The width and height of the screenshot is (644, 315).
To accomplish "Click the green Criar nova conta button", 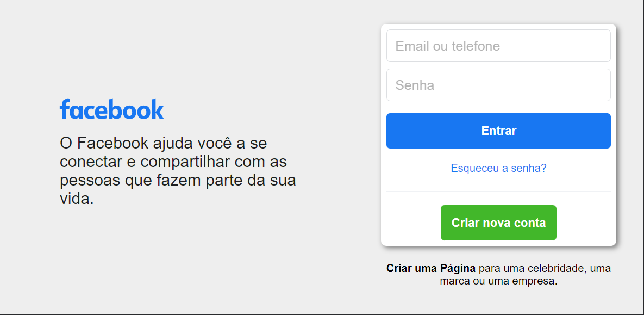I will pos(498,223).
